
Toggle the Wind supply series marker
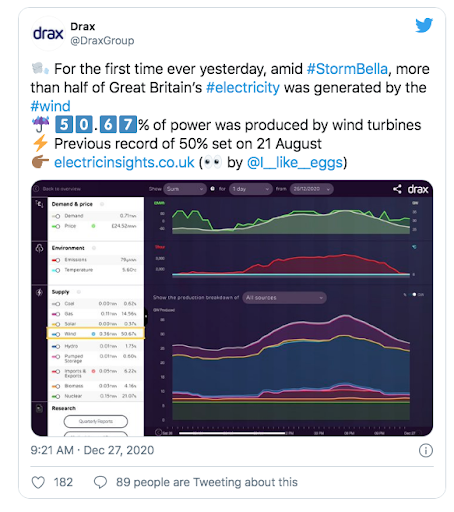coord(56,334)
